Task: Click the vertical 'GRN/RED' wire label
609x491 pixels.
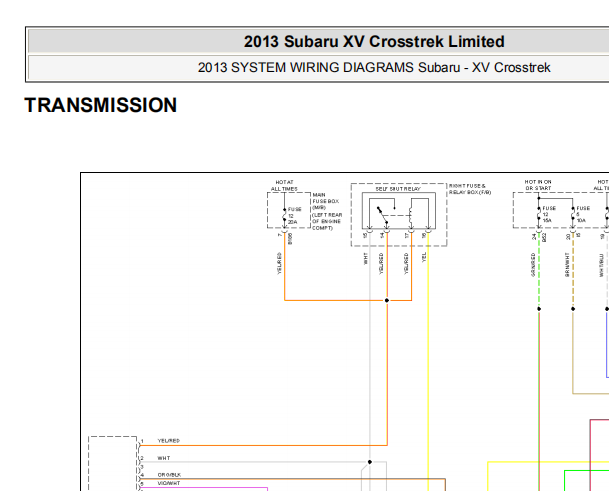Action: point(533,265)
